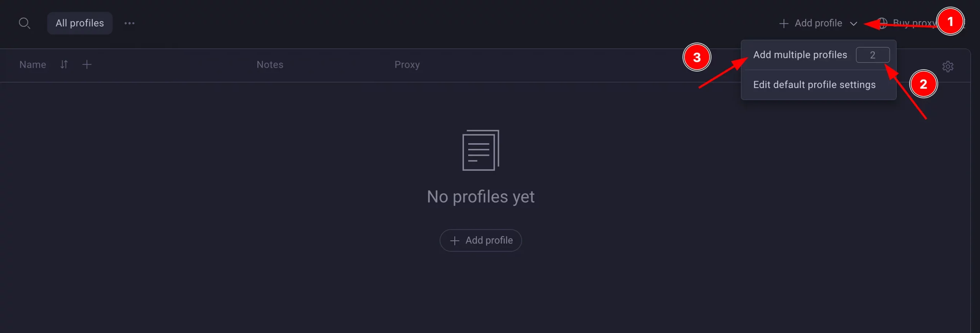Click the empty-state document illustration icon

[x=481, y=150]
